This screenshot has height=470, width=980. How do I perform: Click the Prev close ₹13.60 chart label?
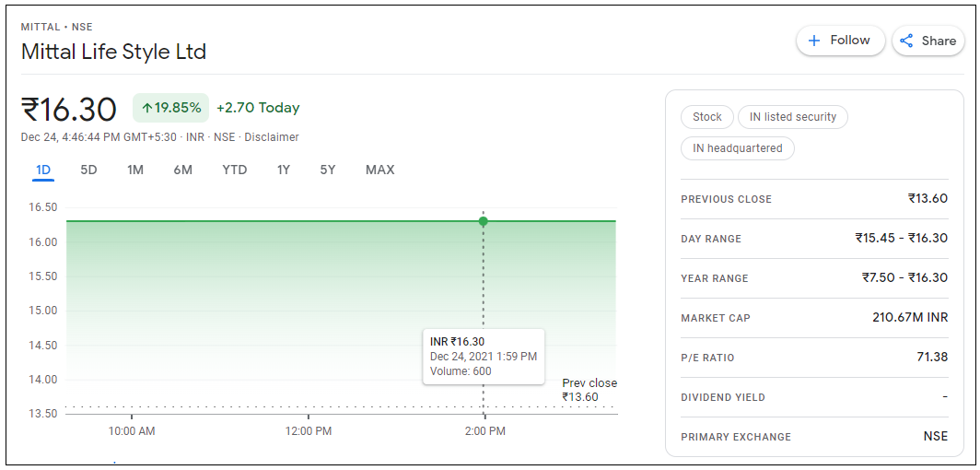589,390
